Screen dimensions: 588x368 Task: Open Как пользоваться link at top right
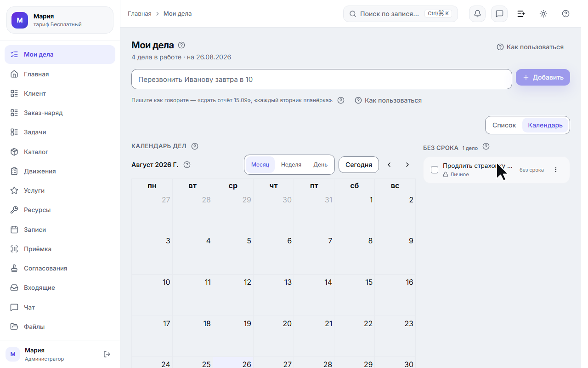pyautogui.click(x=530, y=47)
